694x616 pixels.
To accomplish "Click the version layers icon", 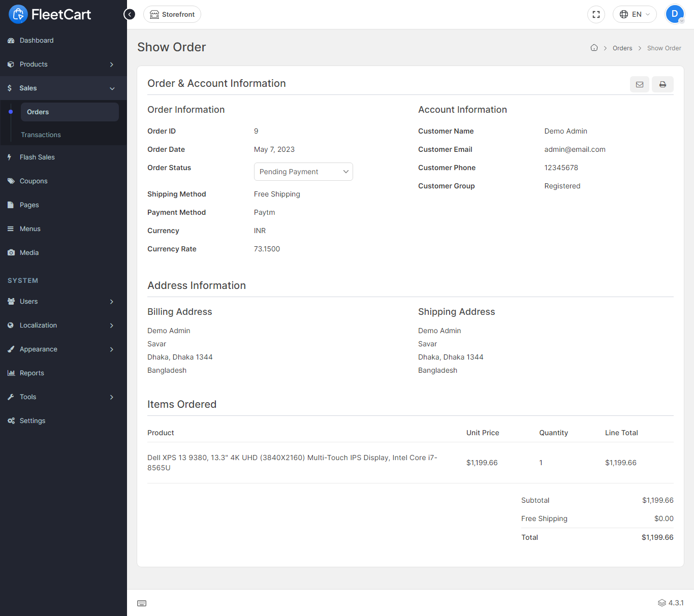I will coord(662,603).
